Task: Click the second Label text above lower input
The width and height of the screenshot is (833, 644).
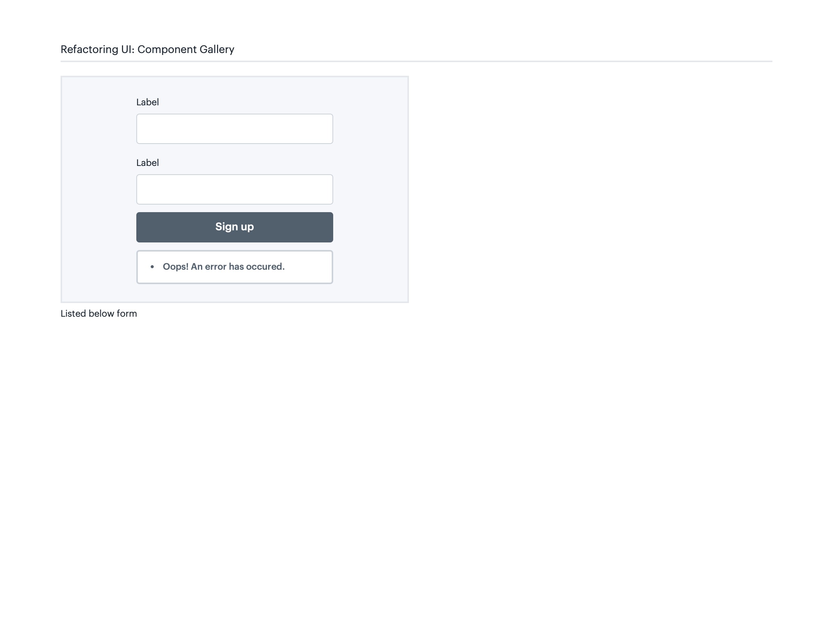Action: coord(147,163)
